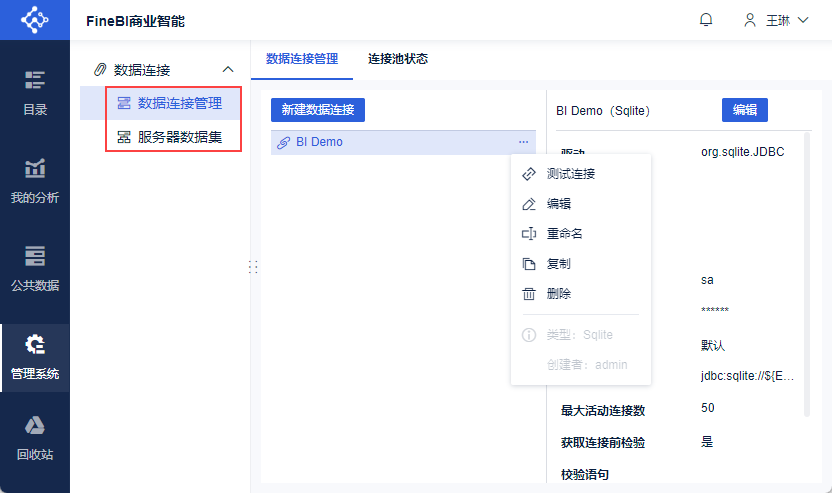
Task: Click the 新建数据连接 button
Action: click(x=318, y=109)
